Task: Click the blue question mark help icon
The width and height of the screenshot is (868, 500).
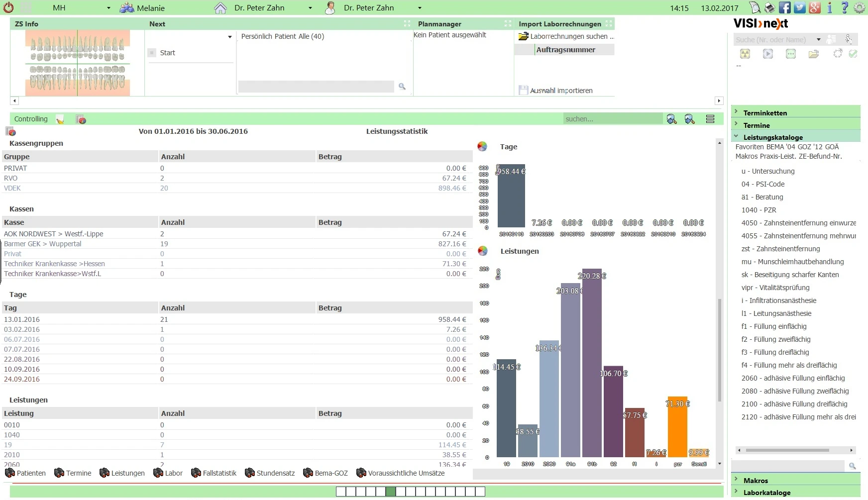Action: (845, 7)
